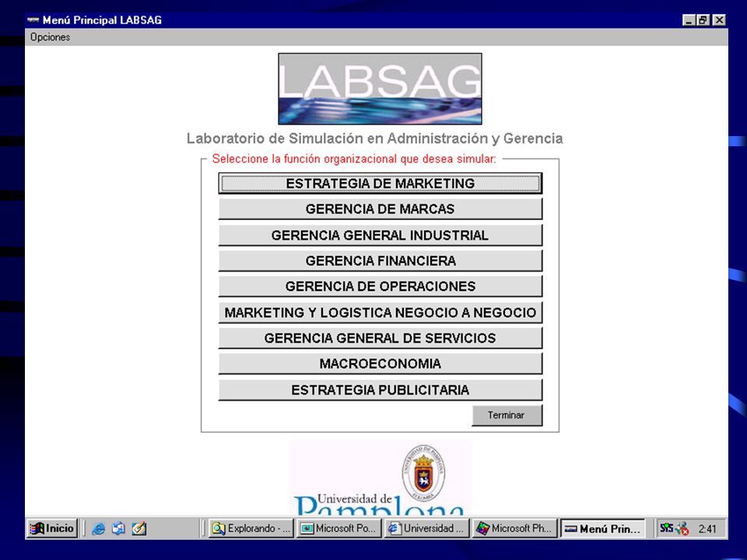Click the LABSAG logo banner
Image resolution: width=747 pixels, height=560 pixels.
380,89
